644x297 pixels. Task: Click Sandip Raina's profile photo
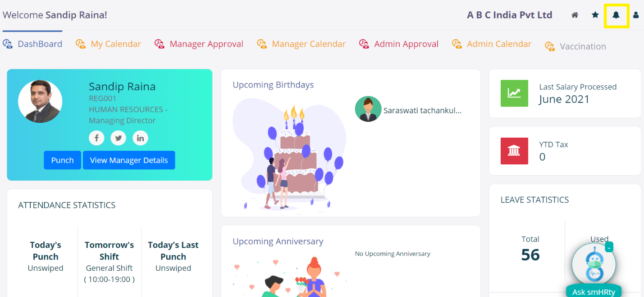[x=40, y=102]
